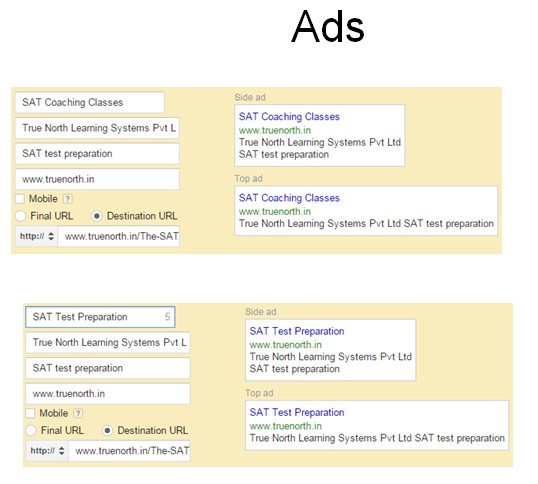This screenshot has height=484, width=538.
Task: Click first ad's www.truenorth.in display URL field
Action: [x=97, y=179]
